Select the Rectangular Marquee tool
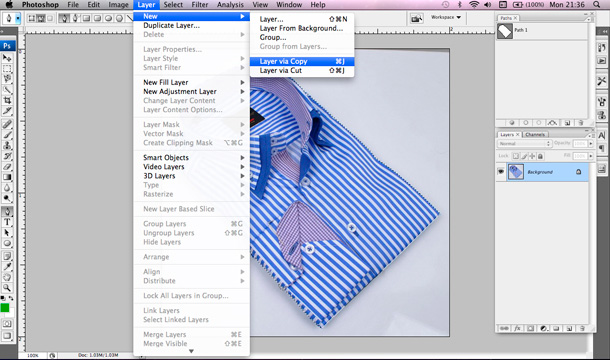610x360 pixels. point(7,68)
